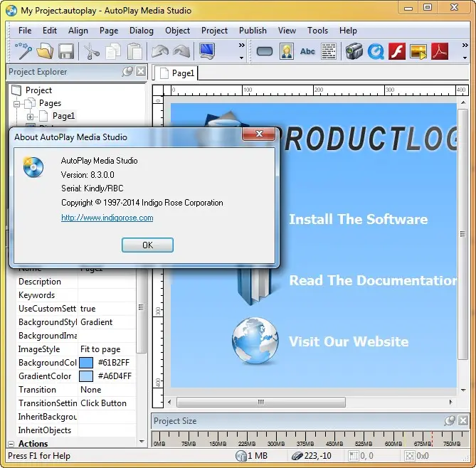Insert a Video object camcorder icon

pos(354,51)
